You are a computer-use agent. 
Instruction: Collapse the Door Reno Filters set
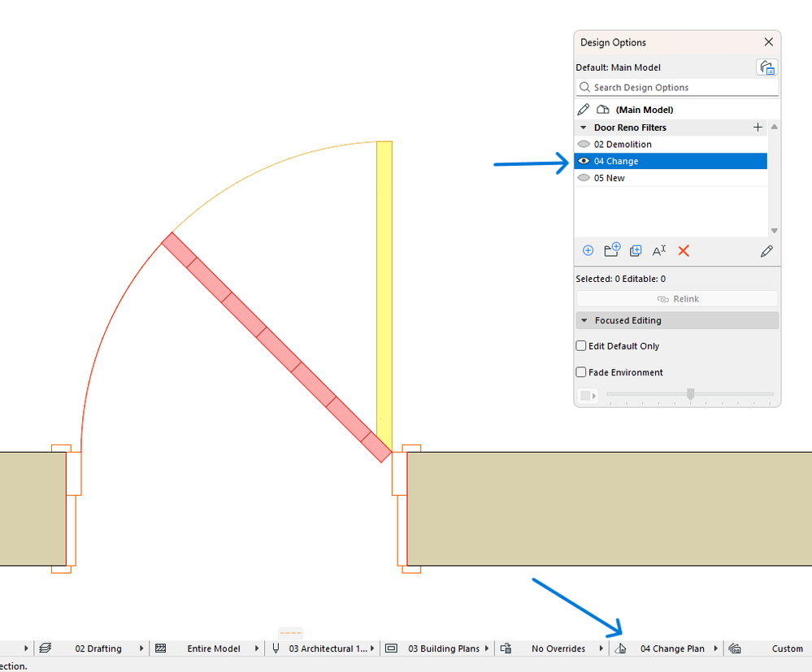coord(584,128)
